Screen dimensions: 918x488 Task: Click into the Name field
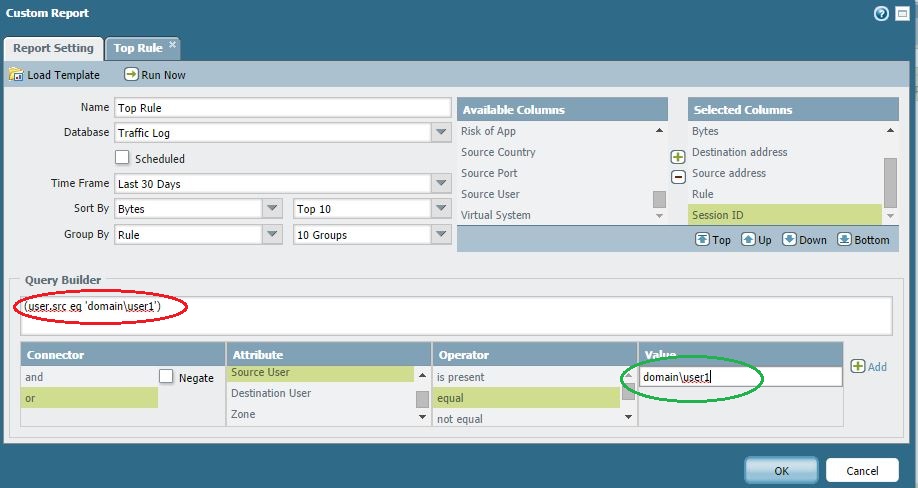point(283,108)
